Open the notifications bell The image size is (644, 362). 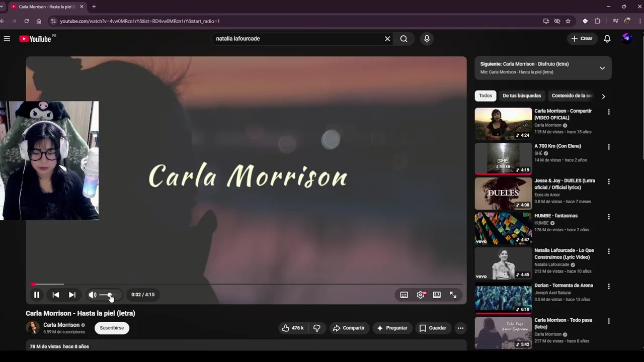point(607,39)
